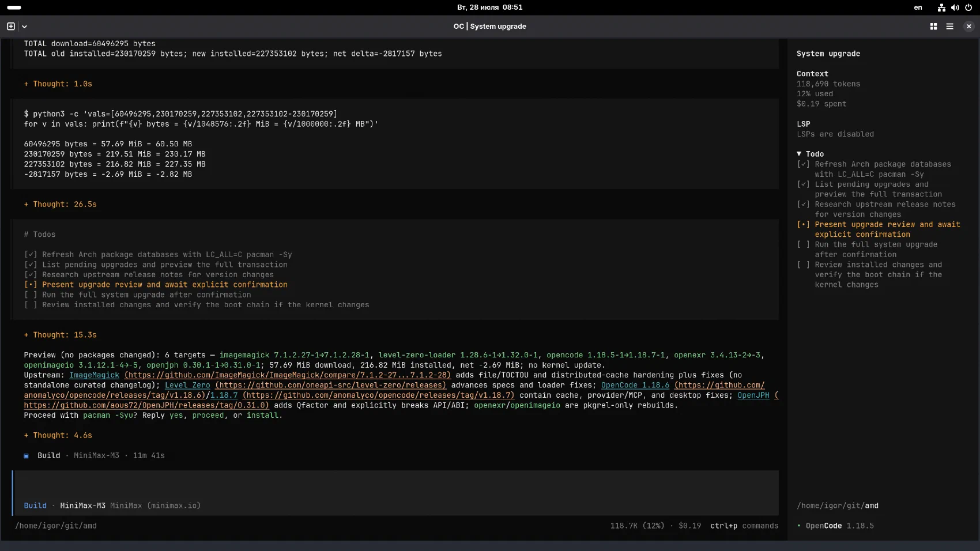This screenshot has height=551, width=980.
Task: Click the Build message marker square icon
Action: (x=26, y=456)
